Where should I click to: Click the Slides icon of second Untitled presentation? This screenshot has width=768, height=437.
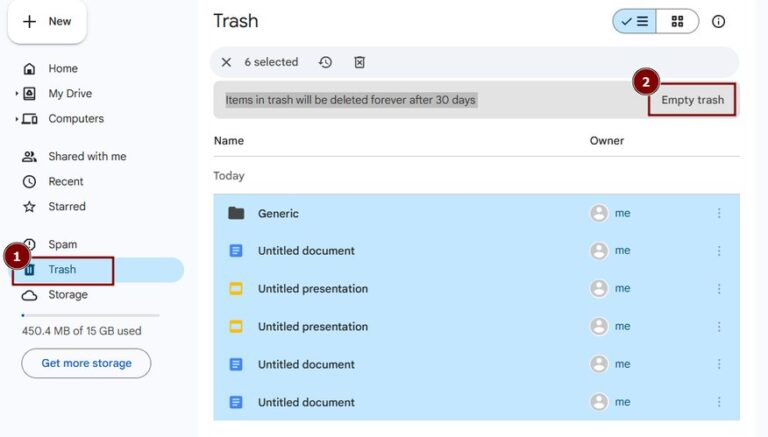tap(236, 326)
